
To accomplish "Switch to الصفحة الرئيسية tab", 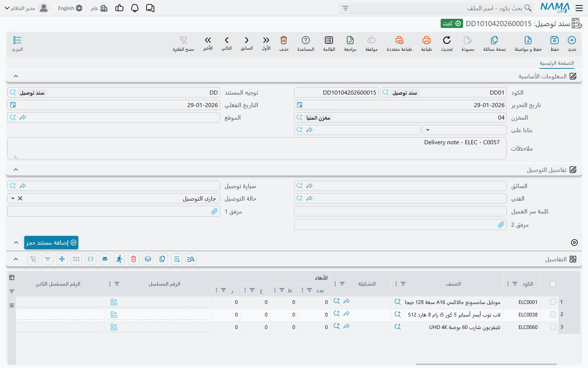I will click(x=557, y=63).
